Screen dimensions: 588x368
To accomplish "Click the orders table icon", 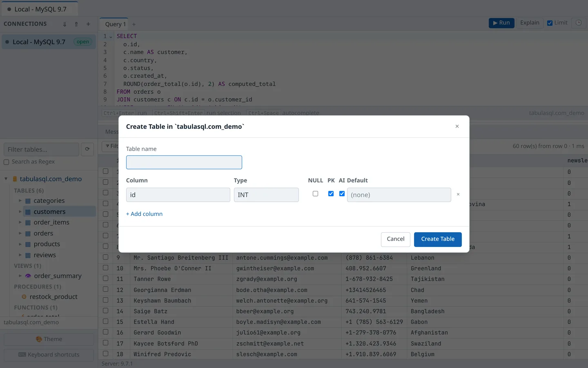I will coord(28,233).
